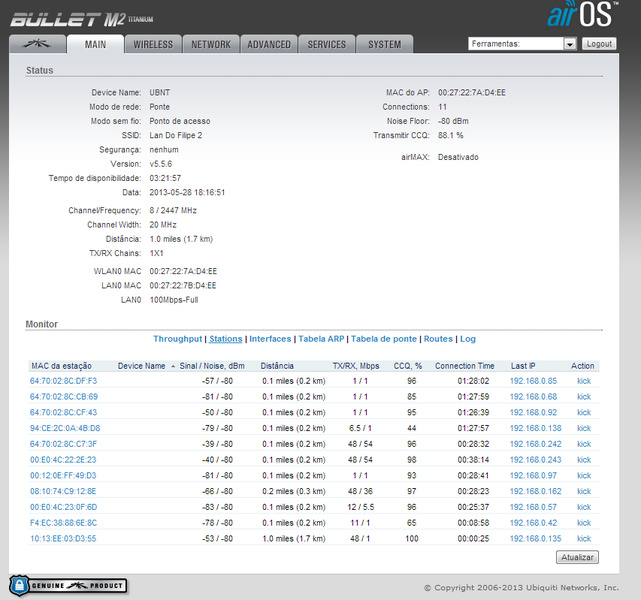Go to the ADVANCED tab

(x=269, y=44)
